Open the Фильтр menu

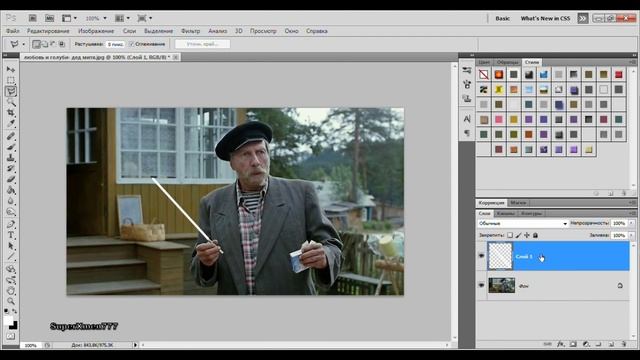(x=191, y=31)
